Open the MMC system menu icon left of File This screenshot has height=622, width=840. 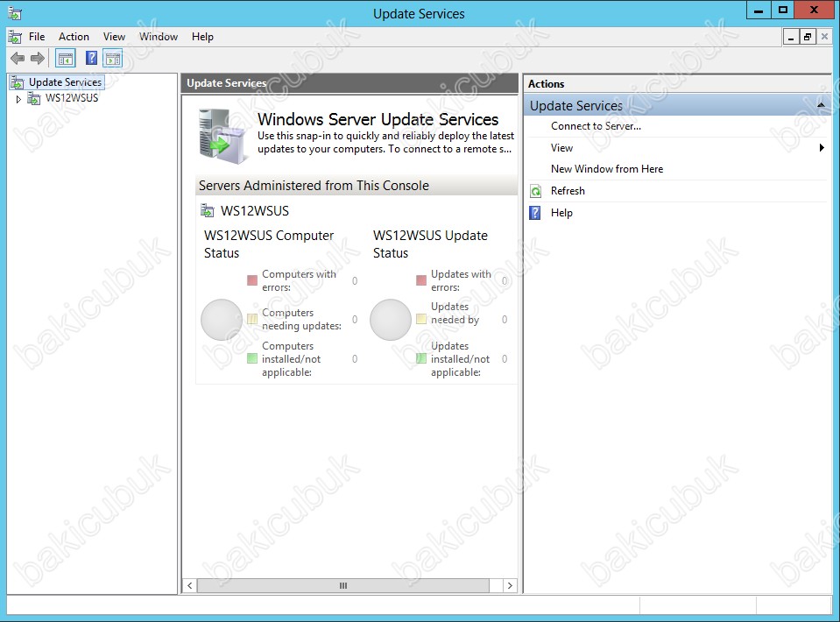tap(15, 37)
